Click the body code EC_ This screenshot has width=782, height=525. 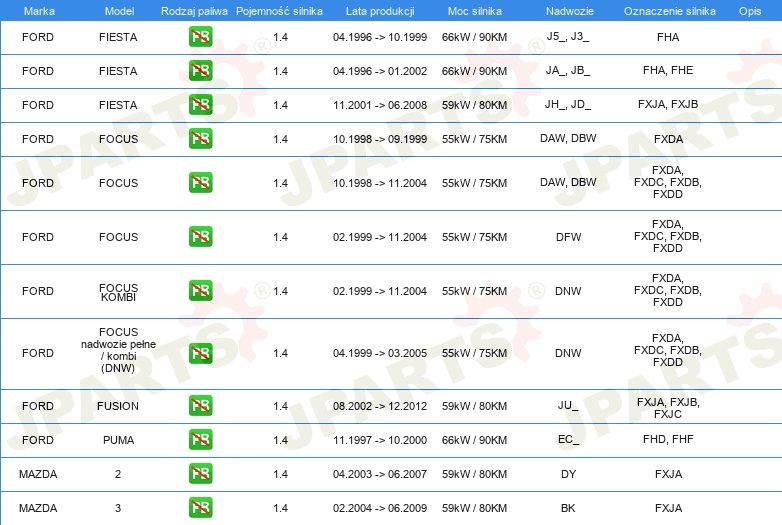569,439
